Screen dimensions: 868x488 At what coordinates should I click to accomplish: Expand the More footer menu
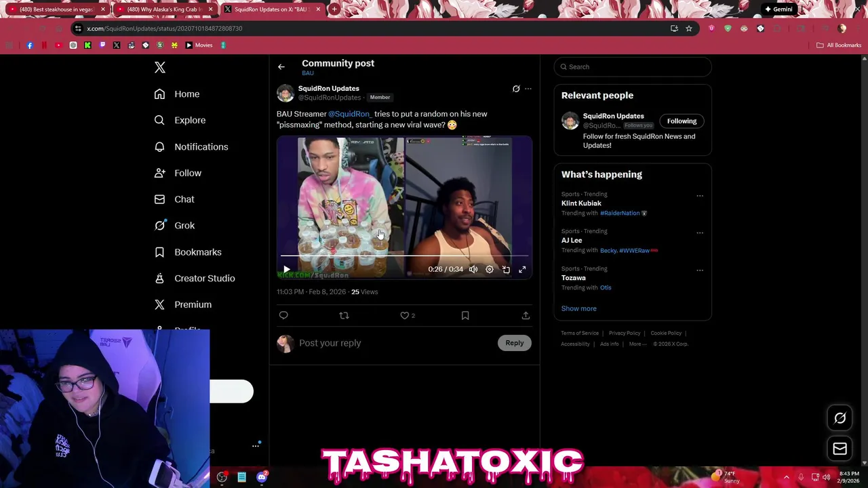[x=637, y=344]
